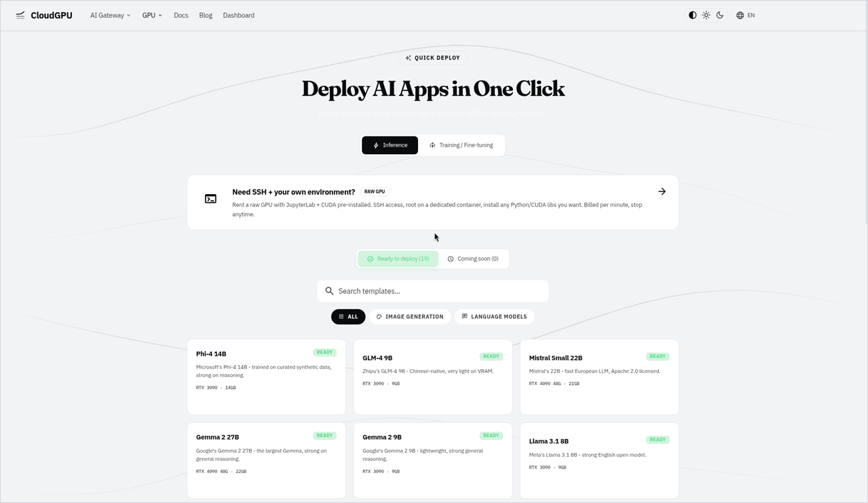Image resolution: width=868 pixels, height=503 pixels.
Task: Click the chat icon in Language Models filter
Action: coord(465,316)
